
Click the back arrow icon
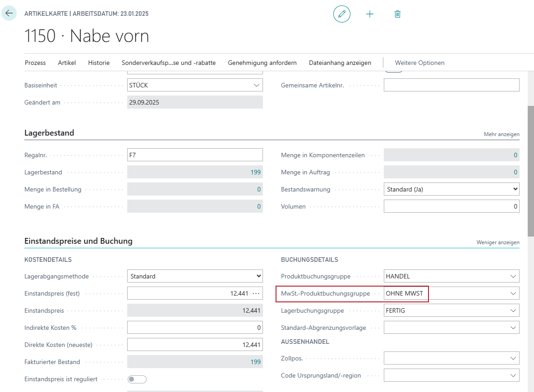pyautogui.click(x=9, y=14)
